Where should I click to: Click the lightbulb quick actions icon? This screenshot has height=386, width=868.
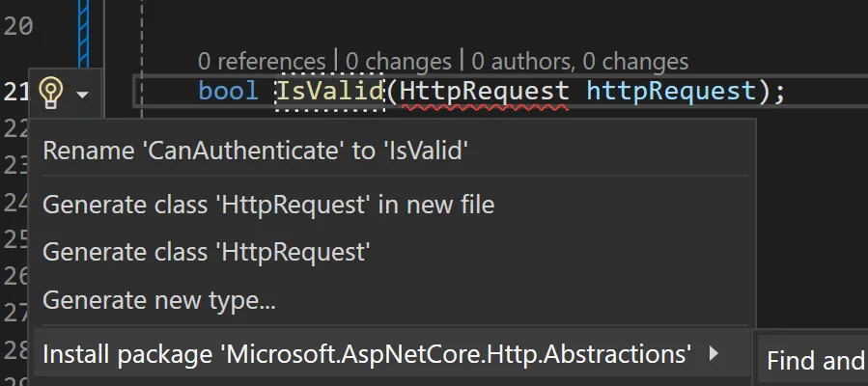(x=51, y=93)
